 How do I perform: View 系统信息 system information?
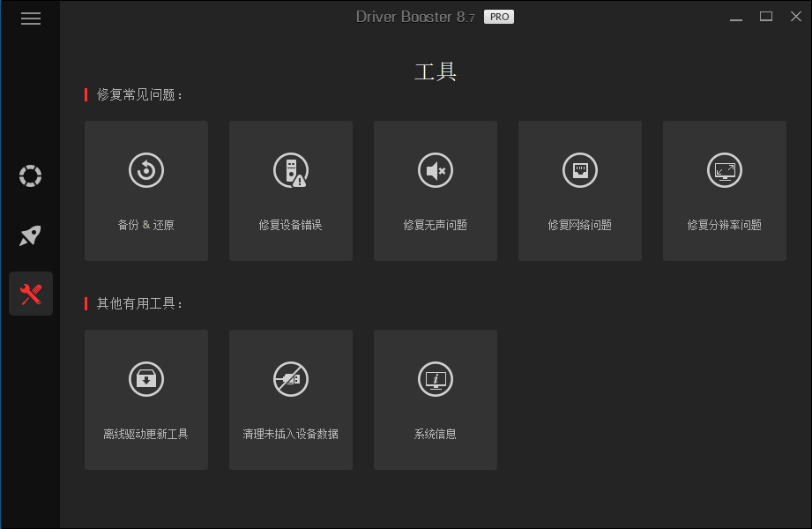coord(435,399)
